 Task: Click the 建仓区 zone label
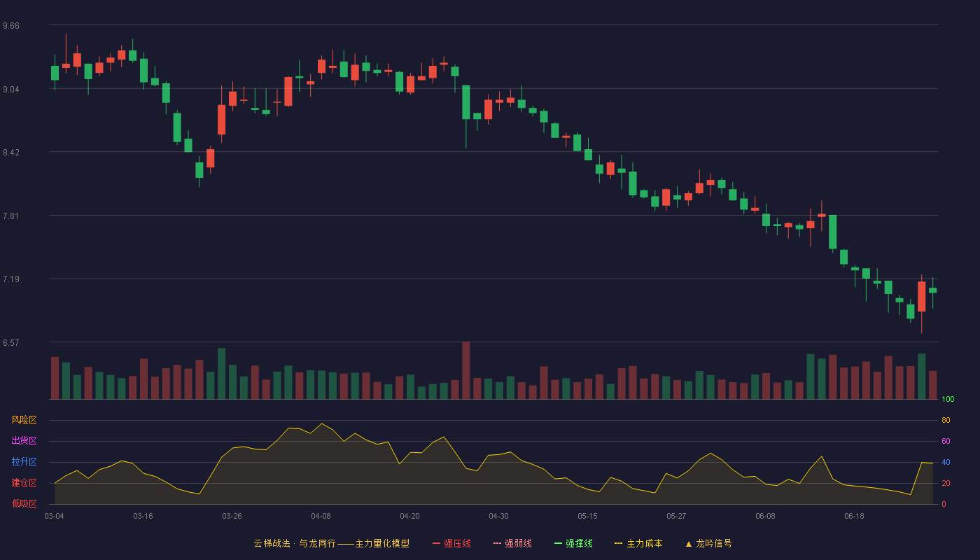click(x=24, y=483)
